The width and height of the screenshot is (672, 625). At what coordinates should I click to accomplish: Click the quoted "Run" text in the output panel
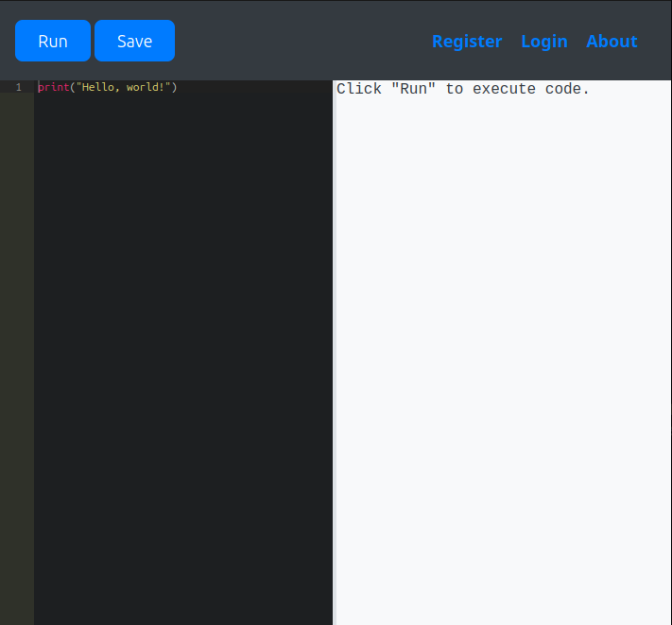[x=413, y=89]
